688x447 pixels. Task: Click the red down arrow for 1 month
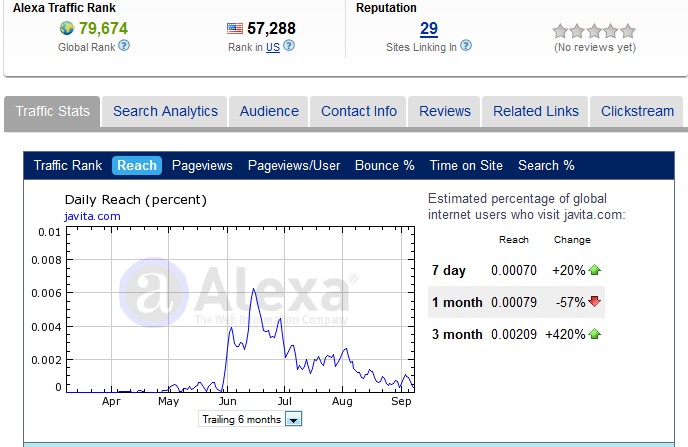coord(595,301)
